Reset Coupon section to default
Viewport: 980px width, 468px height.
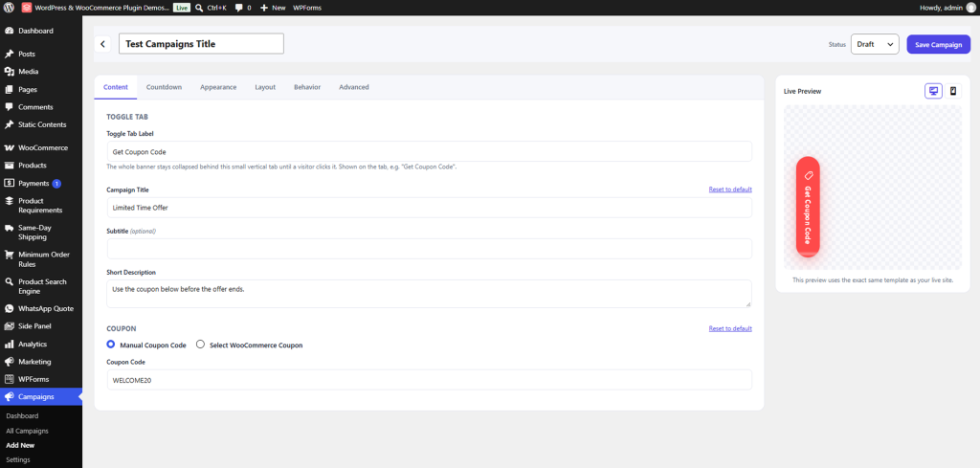pos(730,328)
